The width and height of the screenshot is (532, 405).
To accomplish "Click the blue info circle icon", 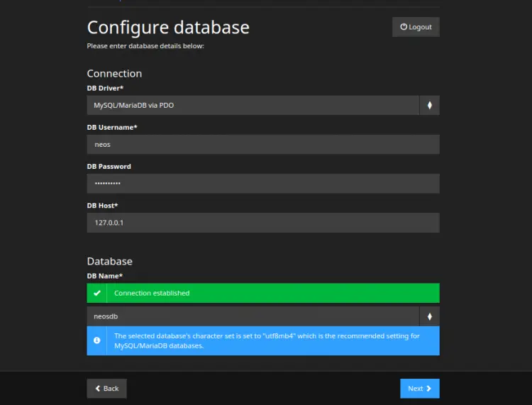I will click(97, 340).
